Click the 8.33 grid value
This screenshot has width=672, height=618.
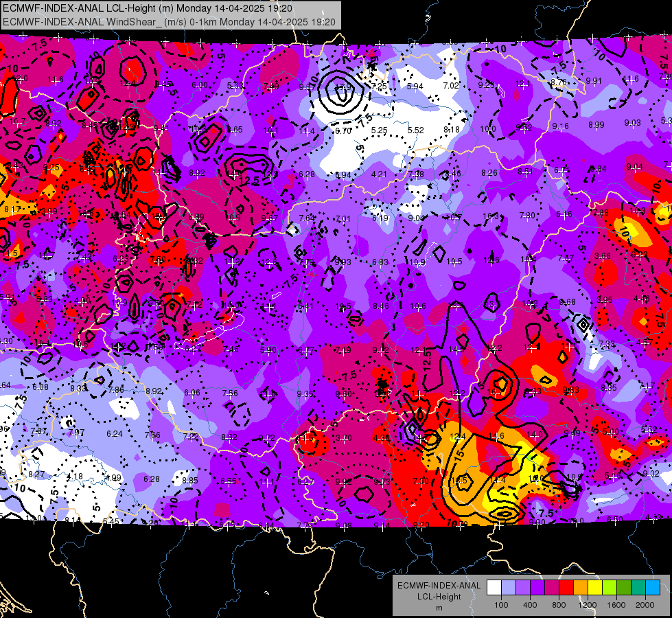(x=78, y=389)
